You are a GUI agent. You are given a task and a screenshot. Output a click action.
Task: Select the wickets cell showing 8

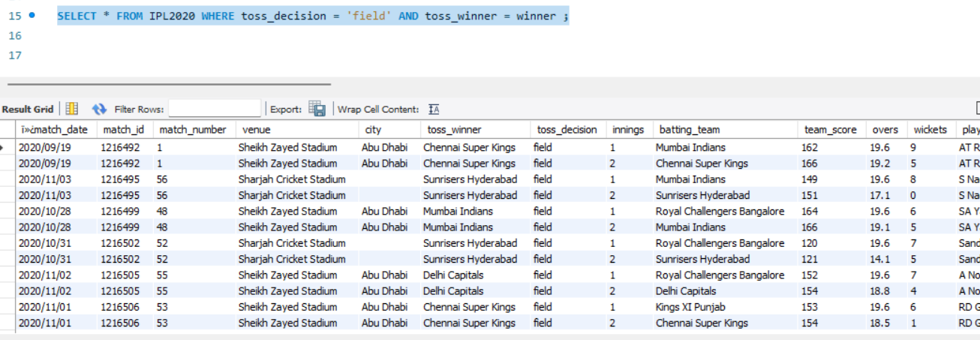click(x=930, y=179)
